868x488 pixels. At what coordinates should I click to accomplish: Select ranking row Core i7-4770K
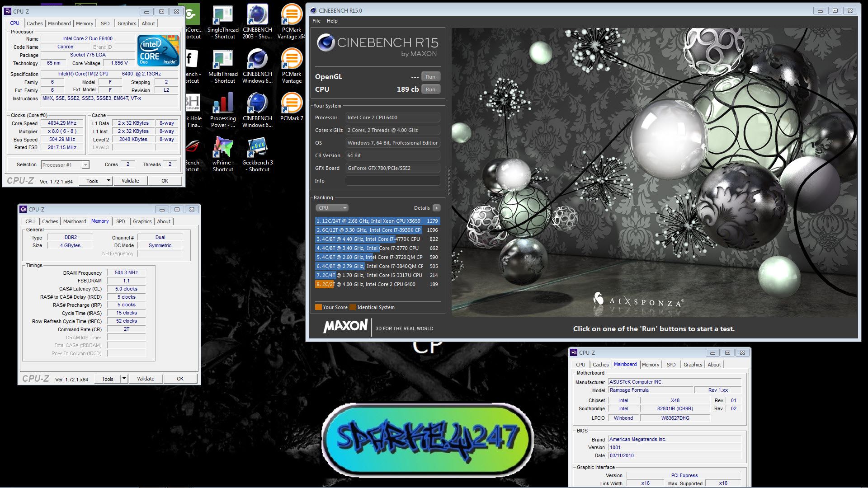(377, 239)
